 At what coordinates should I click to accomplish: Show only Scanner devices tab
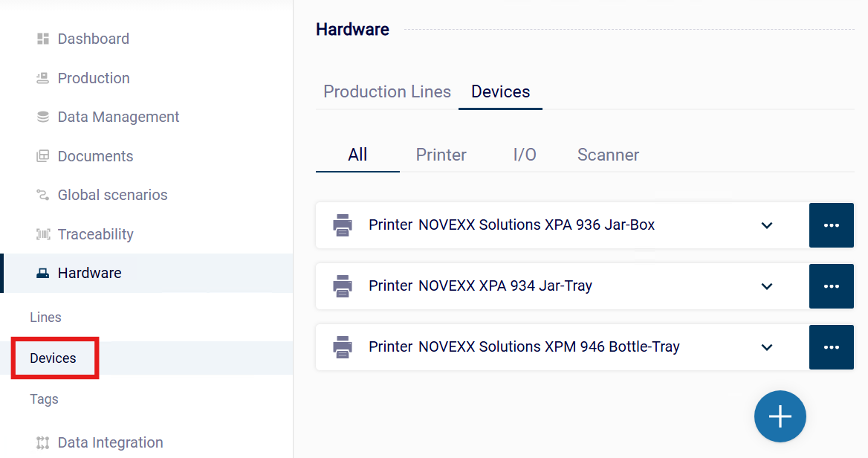(x=608, y=155)
